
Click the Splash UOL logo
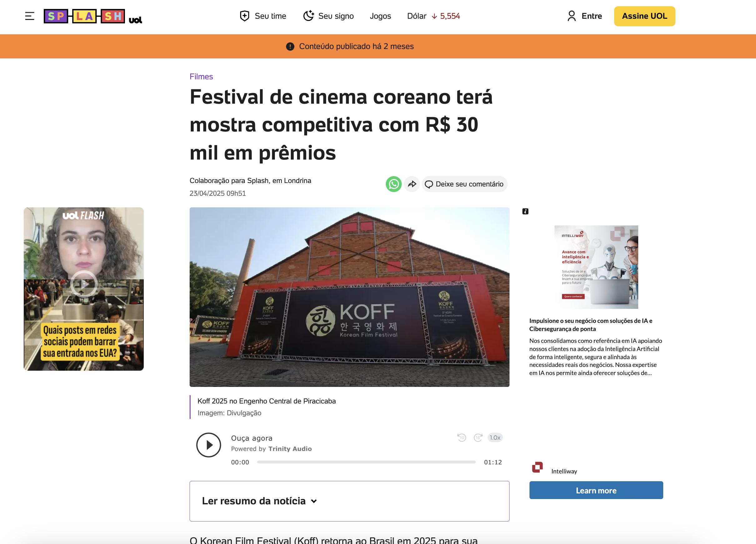[x=93, y=16]
